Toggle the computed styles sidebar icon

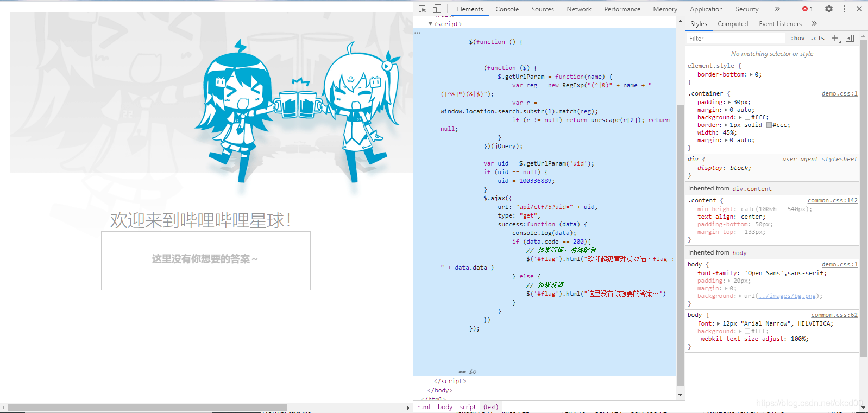(x=850, y=38)
